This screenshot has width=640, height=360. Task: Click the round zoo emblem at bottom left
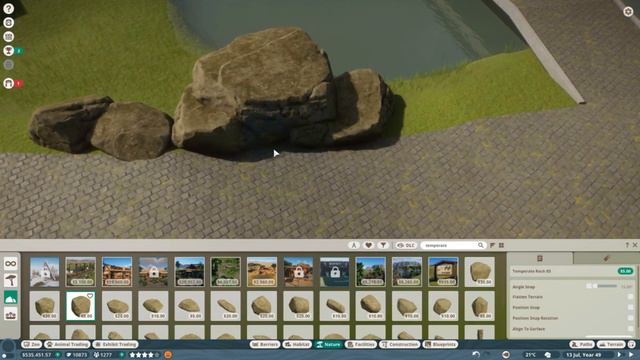pos(8,348)
